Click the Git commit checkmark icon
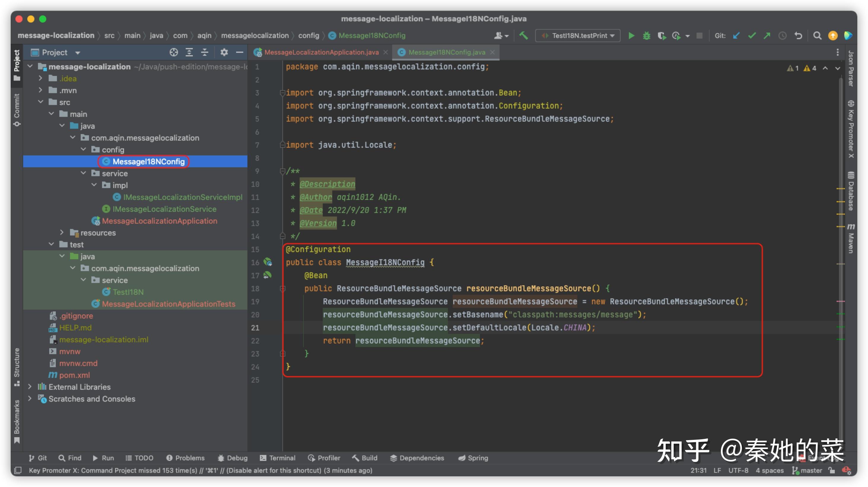This screenshot has width=868, height=487. [752, 36]
